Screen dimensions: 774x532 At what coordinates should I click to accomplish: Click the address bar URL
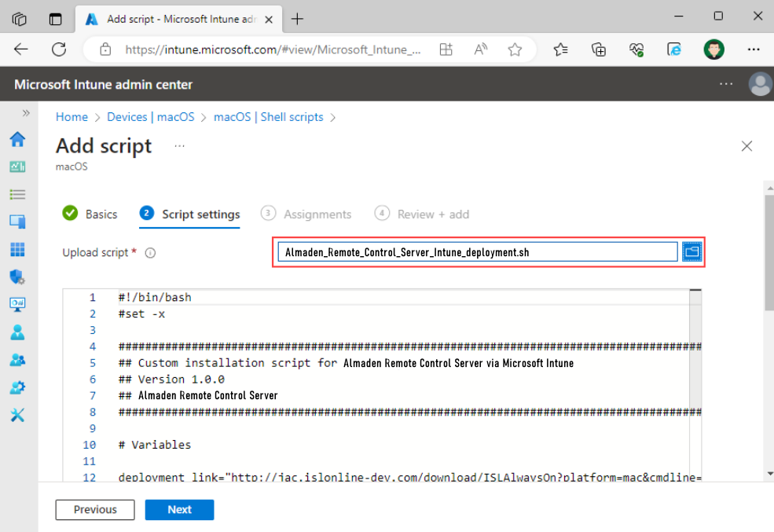point(273,50)
